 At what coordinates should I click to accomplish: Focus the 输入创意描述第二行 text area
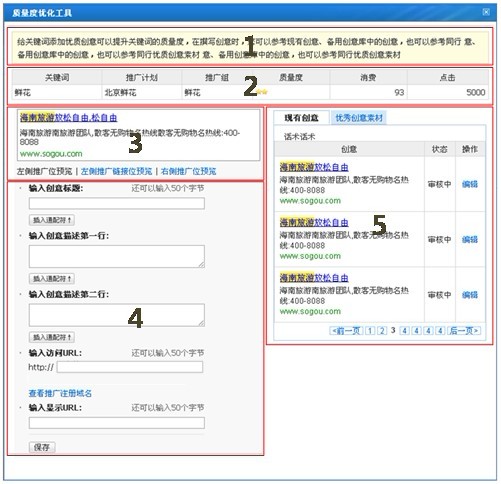(x=117, y=315)
